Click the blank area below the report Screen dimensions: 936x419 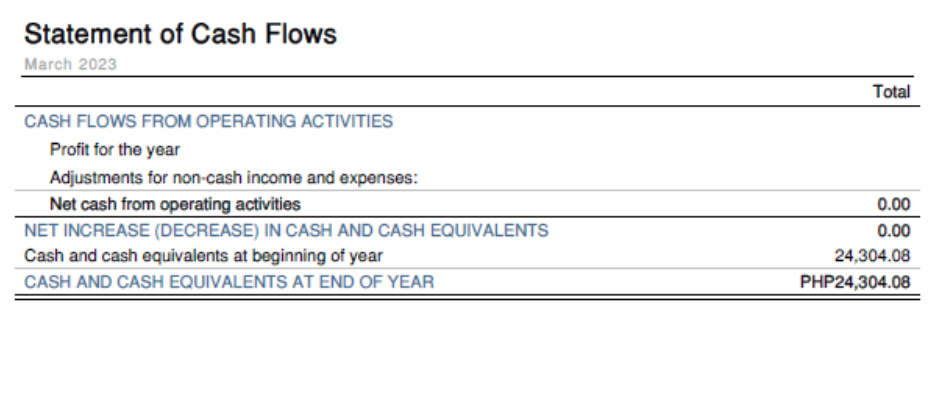[x=466, y=360]
